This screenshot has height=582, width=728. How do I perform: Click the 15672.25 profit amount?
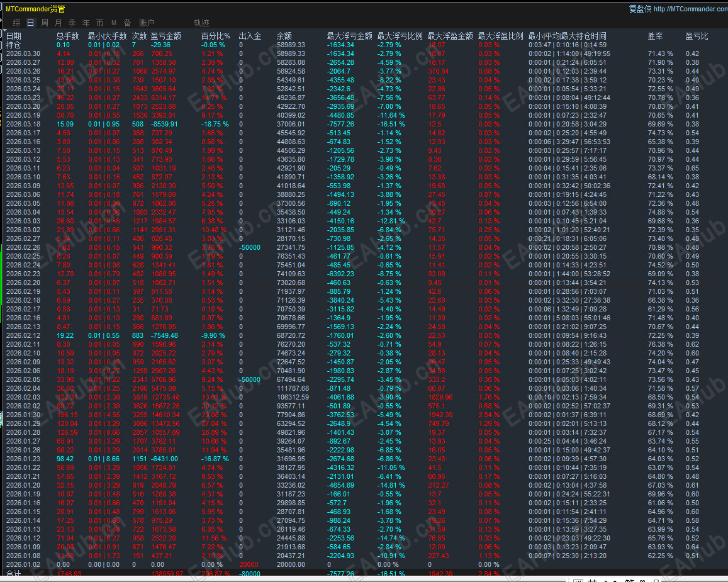[x=165, y=406]
